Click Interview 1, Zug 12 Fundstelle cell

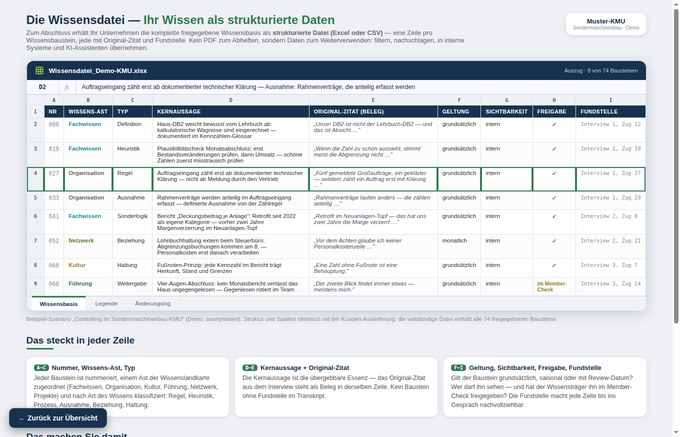(x=611, y=130)
